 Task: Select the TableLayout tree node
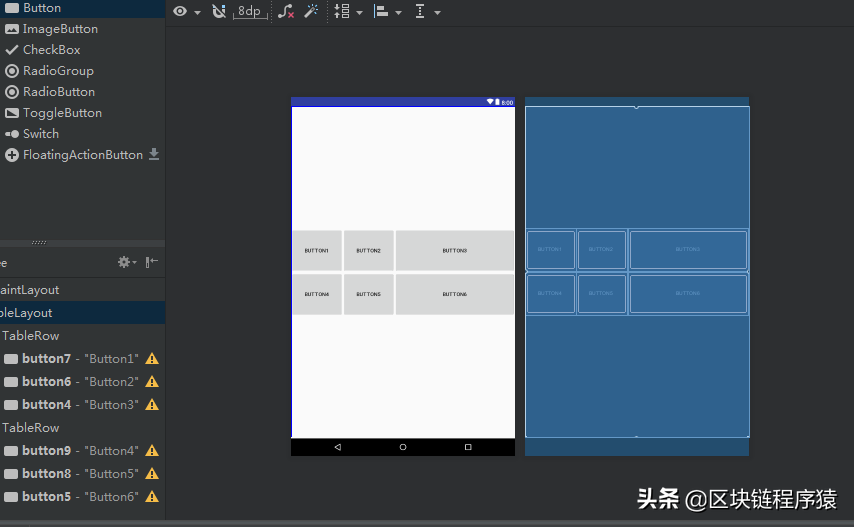(x=82, y=312)
